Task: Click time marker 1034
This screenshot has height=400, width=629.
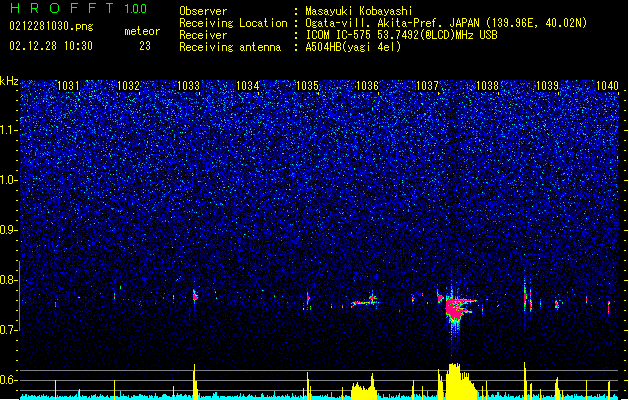Action: point(248,85)
